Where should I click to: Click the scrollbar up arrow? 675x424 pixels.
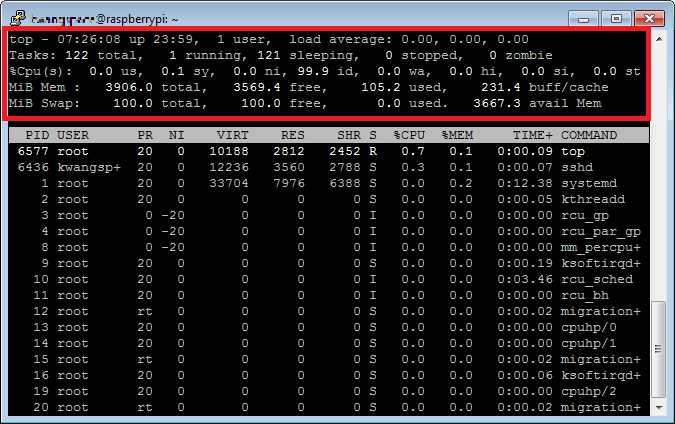tap(659, 39)
